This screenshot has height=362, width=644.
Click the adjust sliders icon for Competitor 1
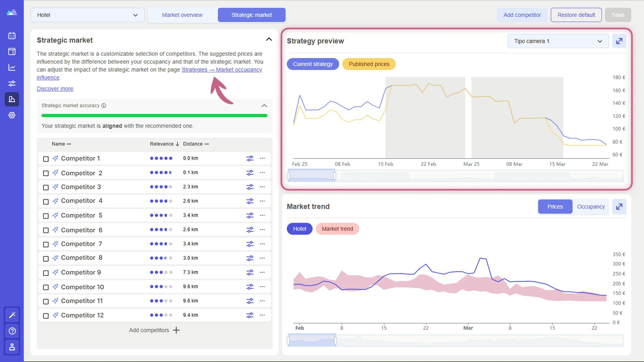point(250,158)
